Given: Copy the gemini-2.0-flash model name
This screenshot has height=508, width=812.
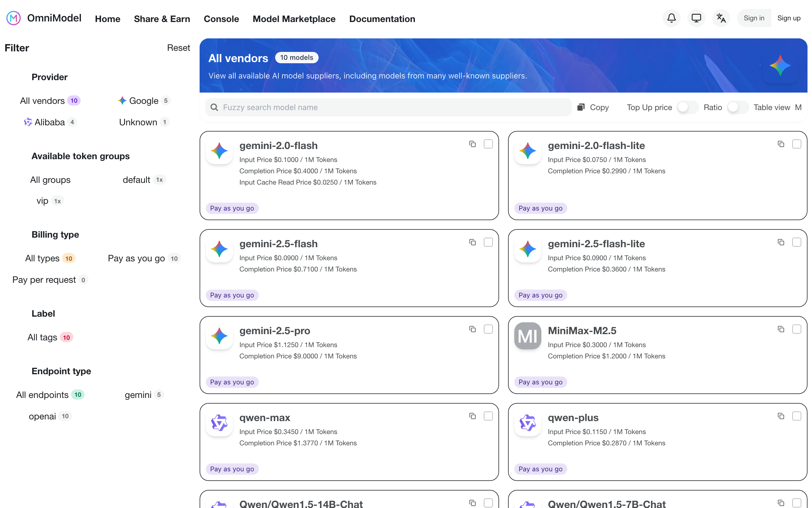Looking at the screenshot, I should (473, 144).
